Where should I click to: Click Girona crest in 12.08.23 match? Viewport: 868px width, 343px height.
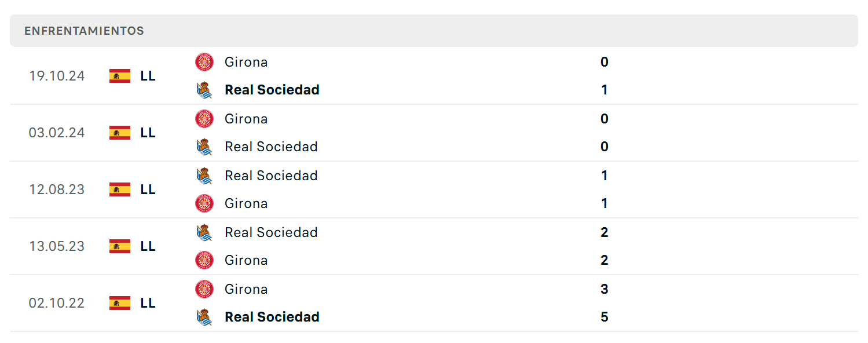[x=204, y=203]
